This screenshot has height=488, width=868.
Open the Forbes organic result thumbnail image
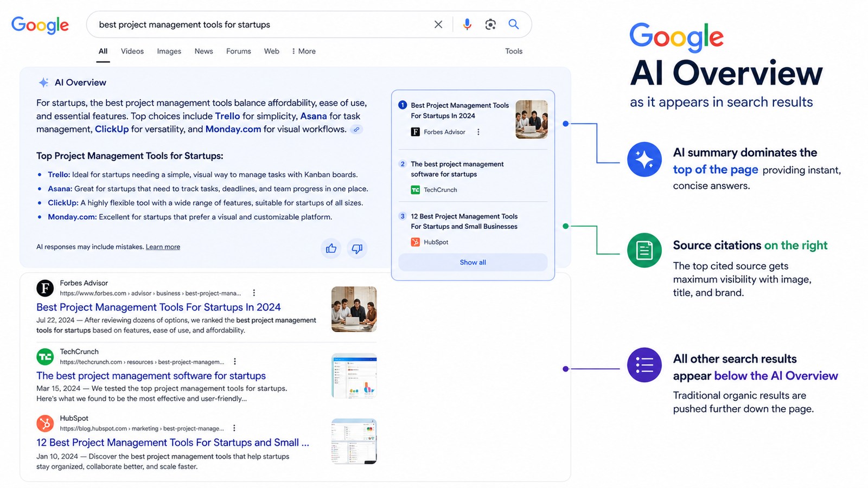coord(354,309)
